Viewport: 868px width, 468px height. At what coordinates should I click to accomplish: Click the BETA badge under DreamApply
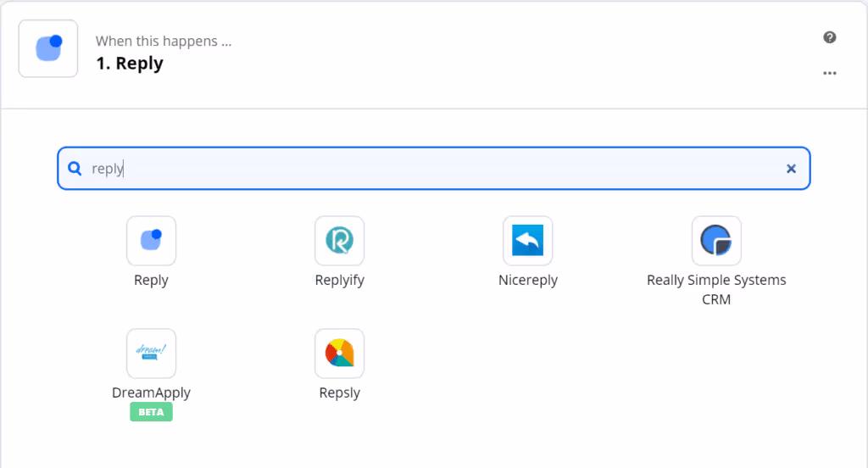pyautogui.click(x=151, y=412)
